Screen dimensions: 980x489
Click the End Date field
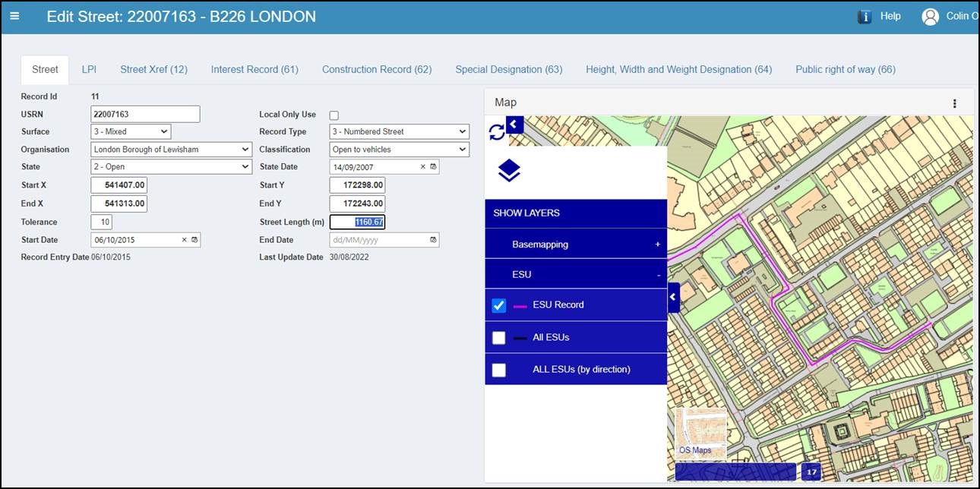click(384, 240)
